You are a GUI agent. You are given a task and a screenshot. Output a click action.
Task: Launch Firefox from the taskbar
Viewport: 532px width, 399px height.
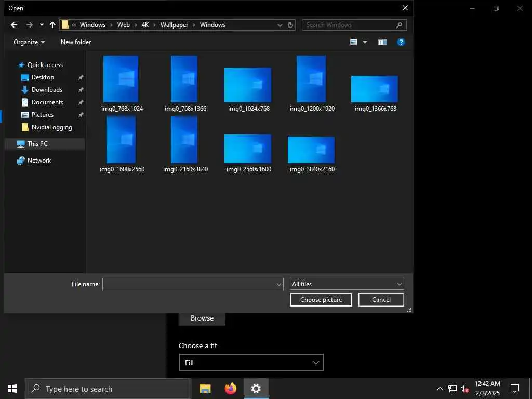tap(230, 389)
